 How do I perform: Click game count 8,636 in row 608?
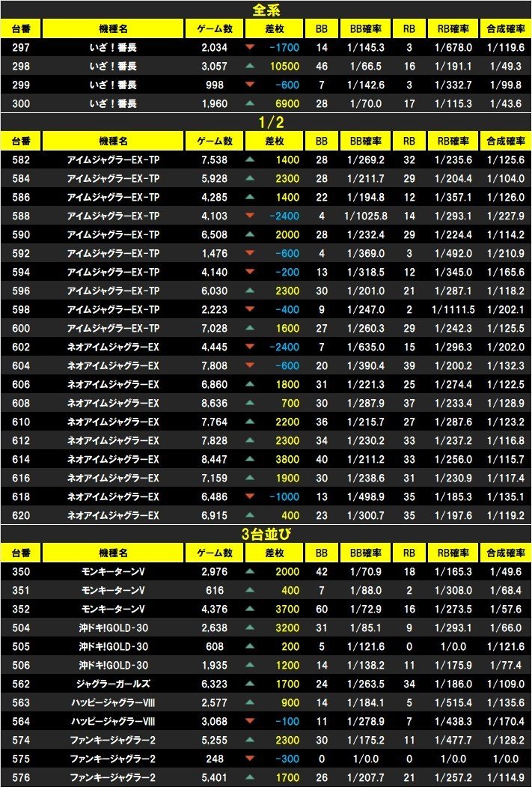click(214, 404)
